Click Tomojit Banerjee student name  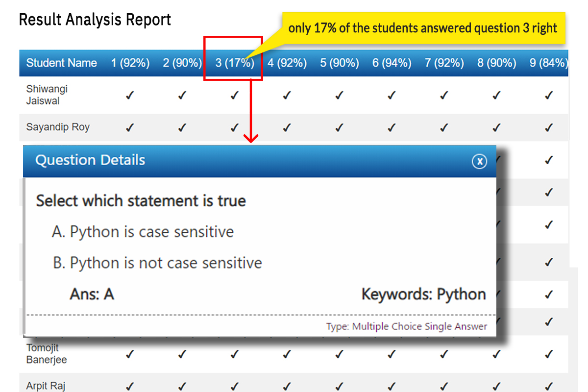pyautogui.click(x=46, y=354)
